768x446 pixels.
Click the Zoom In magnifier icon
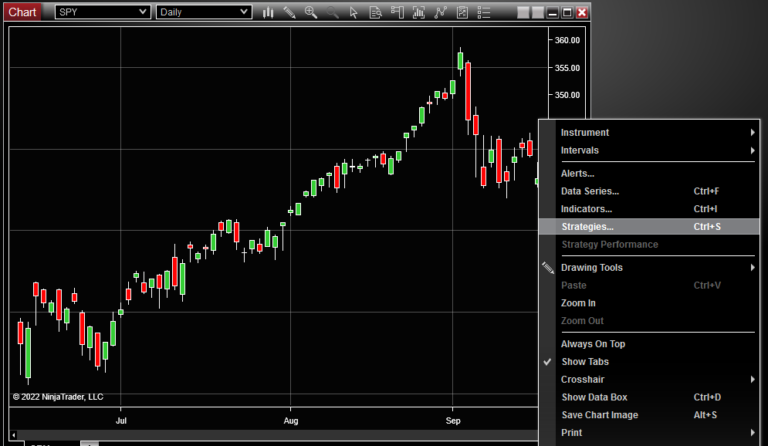pos(311,12)
